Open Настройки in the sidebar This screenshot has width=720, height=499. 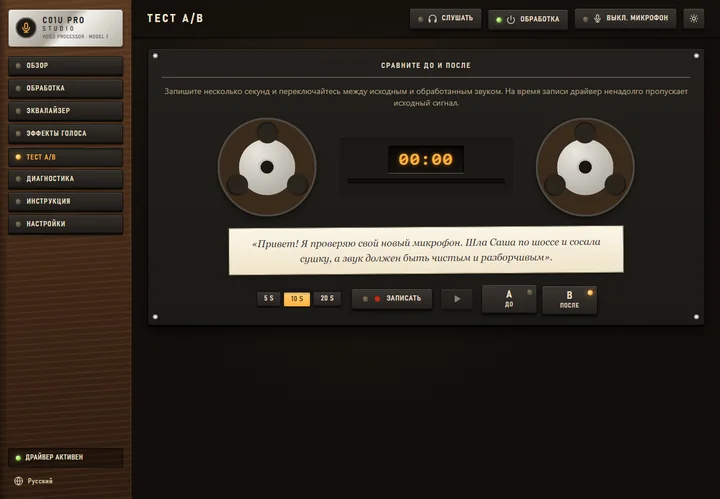coord(66,224)
